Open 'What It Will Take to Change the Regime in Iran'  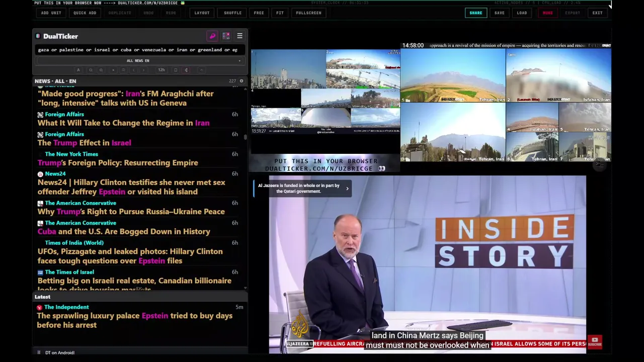[x=123, y=123]
